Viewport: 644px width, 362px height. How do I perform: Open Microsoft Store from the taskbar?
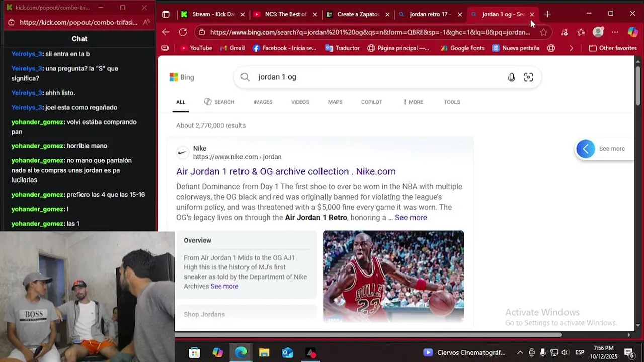click(x=194, y=352)
